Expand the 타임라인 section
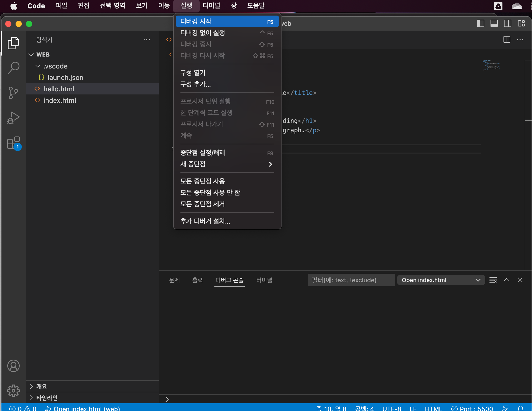 (x=47, y=398)
